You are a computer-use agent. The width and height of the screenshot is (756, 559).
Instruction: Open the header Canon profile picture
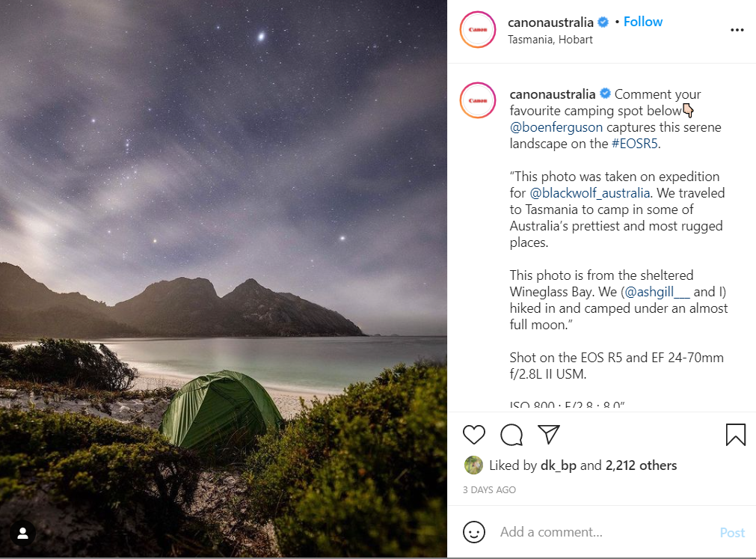coord(478,30)
